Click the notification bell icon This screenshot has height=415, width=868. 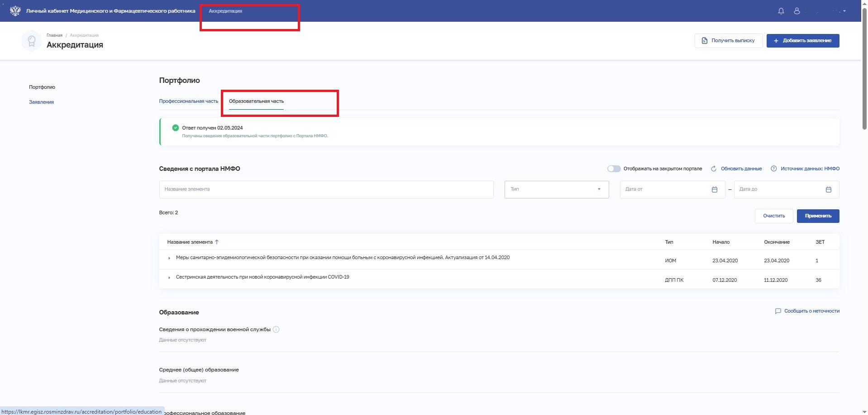tap(781, 11)
